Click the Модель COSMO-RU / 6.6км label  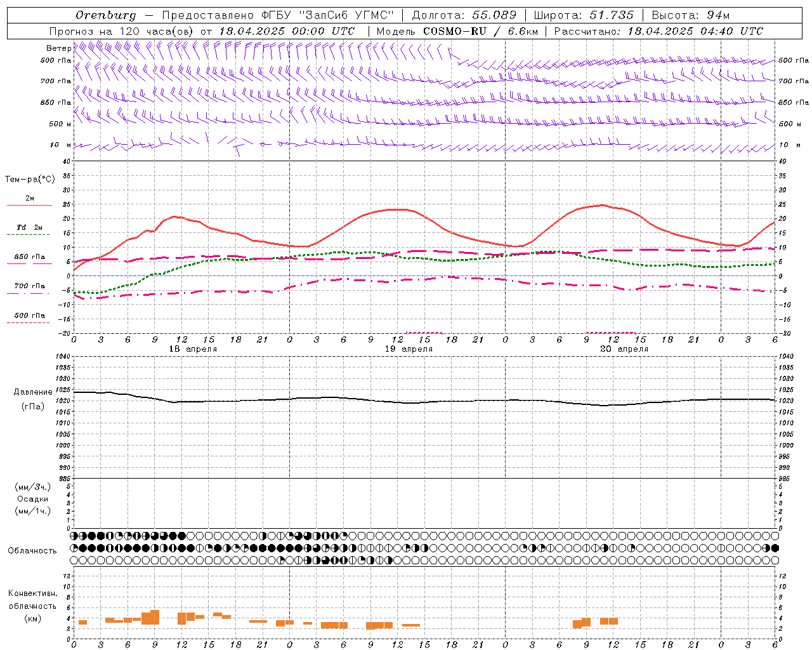click(457, 31)
